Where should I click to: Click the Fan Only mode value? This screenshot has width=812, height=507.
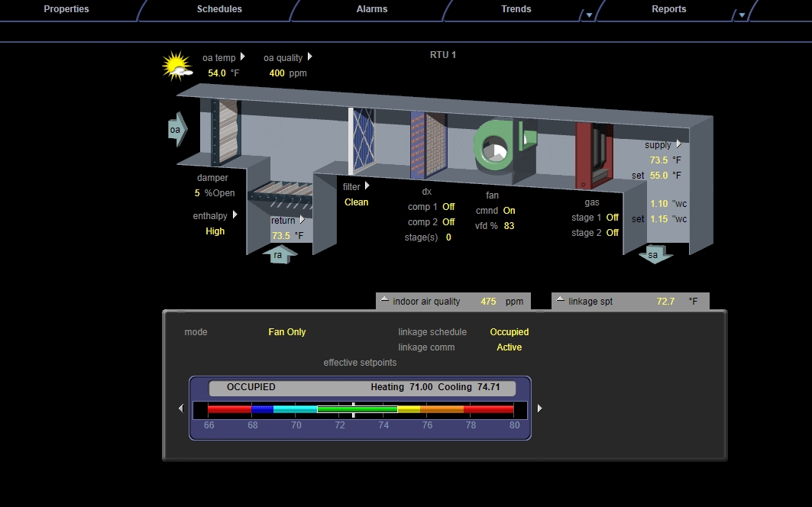(x=287, y=332)
